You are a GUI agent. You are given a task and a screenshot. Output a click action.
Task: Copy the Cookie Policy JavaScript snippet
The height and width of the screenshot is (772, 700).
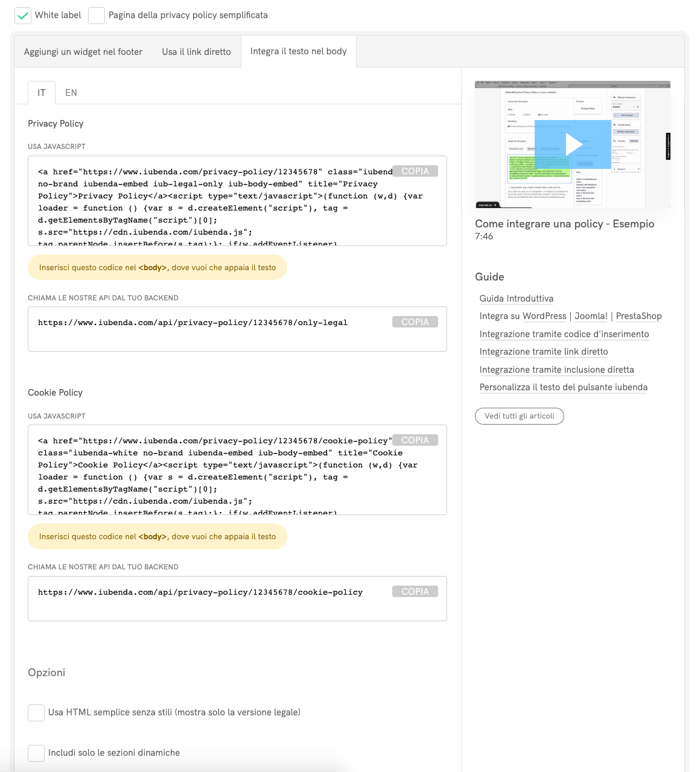415,440
